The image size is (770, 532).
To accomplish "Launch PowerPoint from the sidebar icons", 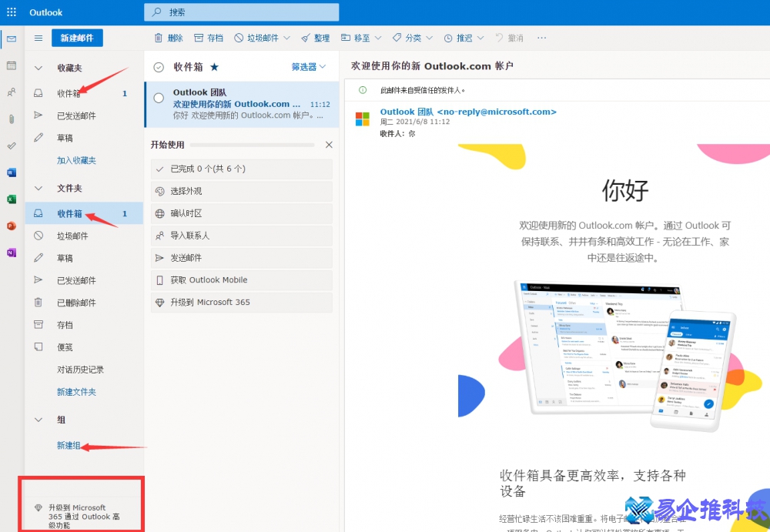I will tap(10, 226).
